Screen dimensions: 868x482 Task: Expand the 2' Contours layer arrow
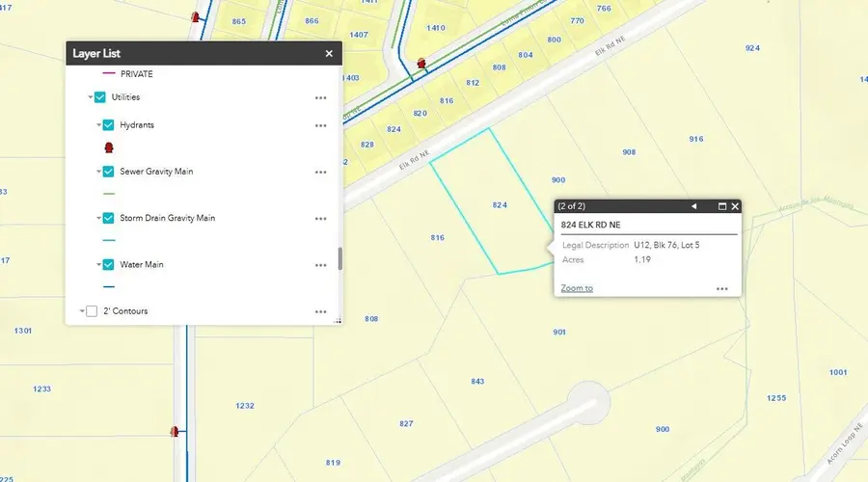81,311
